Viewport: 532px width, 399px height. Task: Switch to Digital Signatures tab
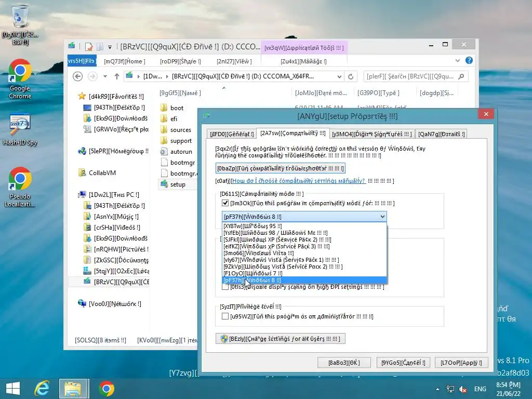[x=372, y=134]
